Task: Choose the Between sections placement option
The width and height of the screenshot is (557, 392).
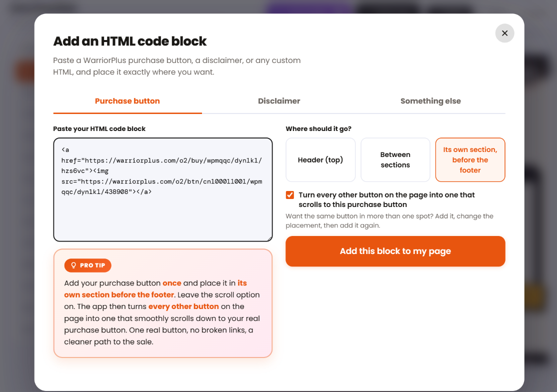Action: [395, 160]
